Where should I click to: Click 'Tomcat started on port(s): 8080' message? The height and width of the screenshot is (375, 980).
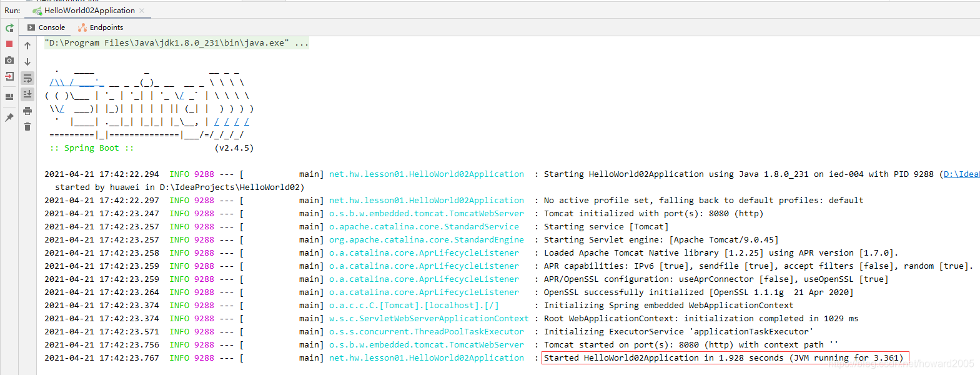(x=691, y=345)
